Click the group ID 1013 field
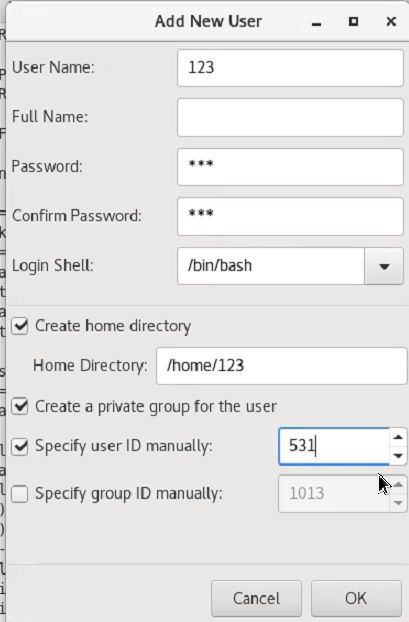 tap(334, 494)
